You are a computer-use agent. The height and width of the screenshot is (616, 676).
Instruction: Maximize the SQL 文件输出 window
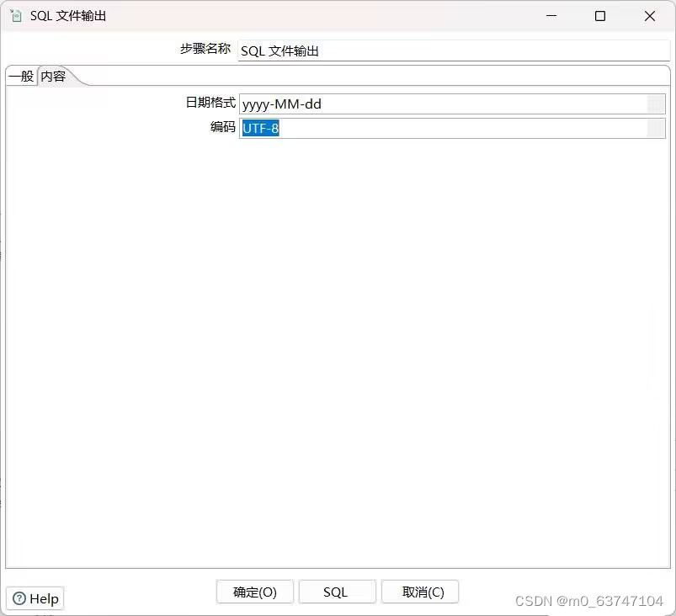click(599, 16)
